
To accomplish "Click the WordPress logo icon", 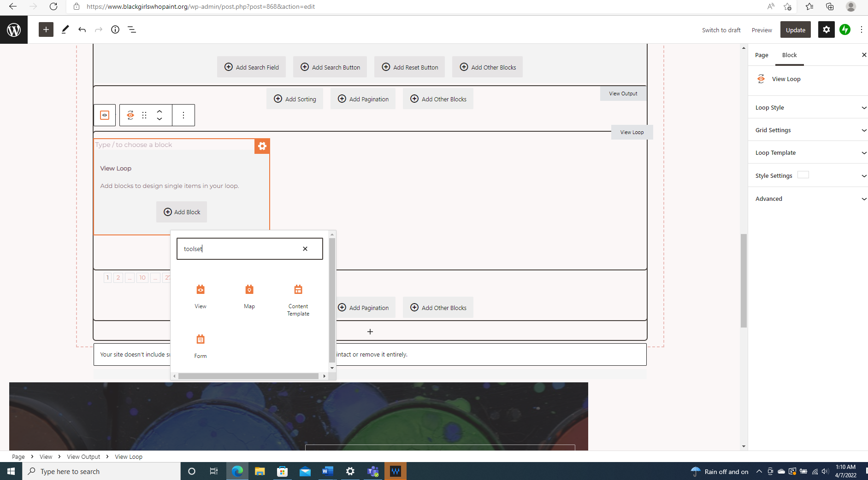I will pos(14,30).
